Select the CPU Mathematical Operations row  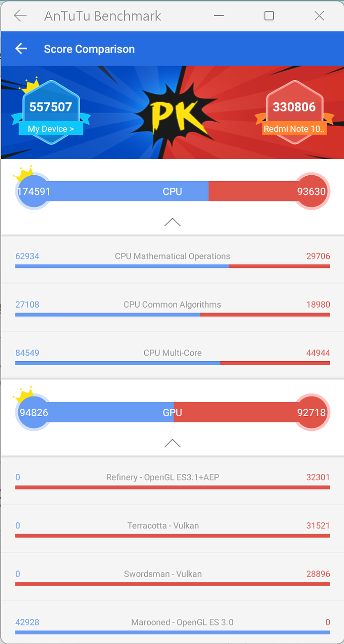[x=172, y=259]
